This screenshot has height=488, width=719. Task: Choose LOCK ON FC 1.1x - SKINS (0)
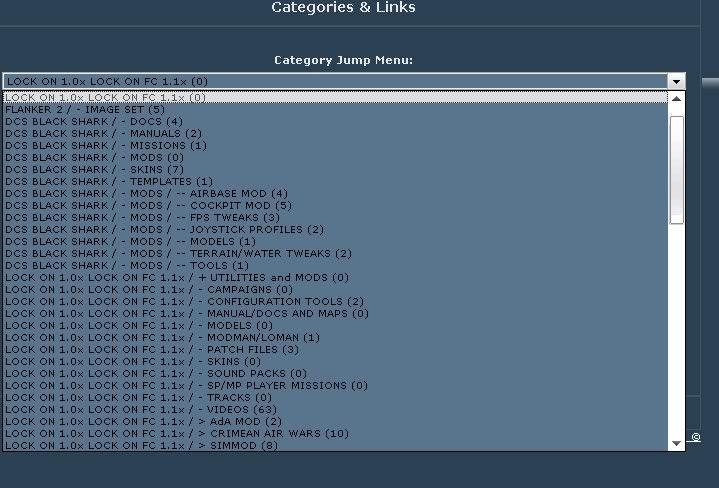click(335, 361)
